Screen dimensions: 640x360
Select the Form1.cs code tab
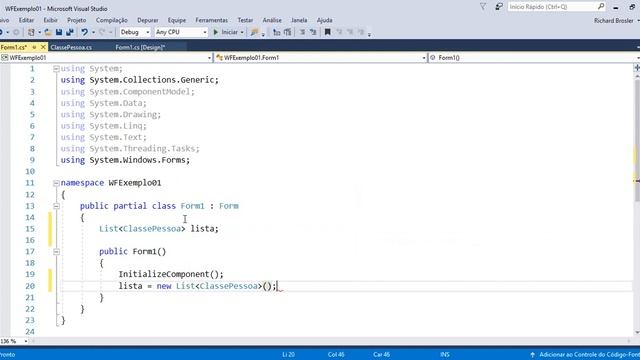click(14, 47)
